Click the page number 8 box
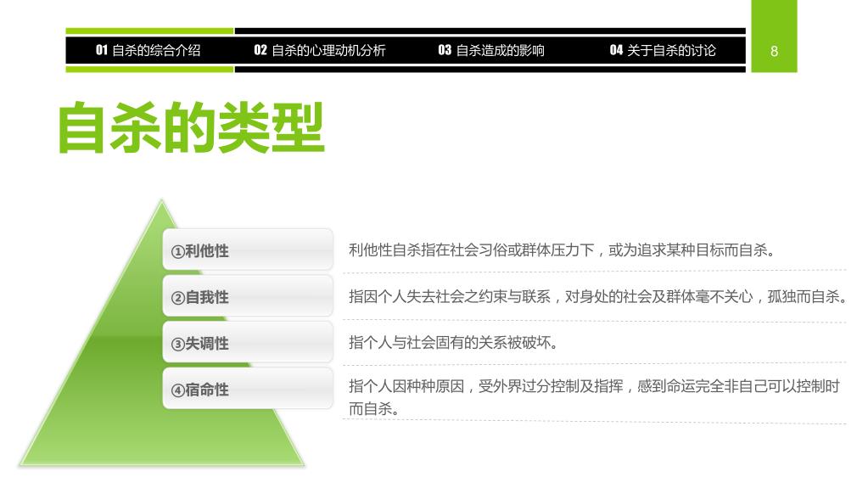Screen dimensions: 868x488 tap(774, 36)
